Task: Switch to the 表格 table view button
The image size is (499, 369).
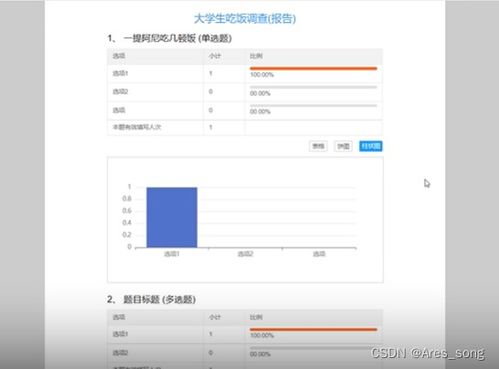Action: click(x=318, y=146)
